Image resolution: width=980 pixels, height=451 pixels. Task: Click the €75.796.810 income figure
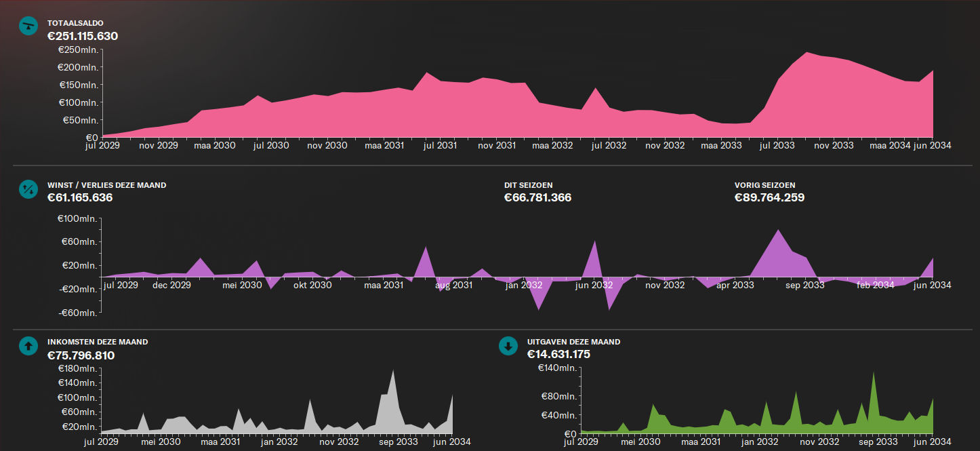tap(80, 355)
